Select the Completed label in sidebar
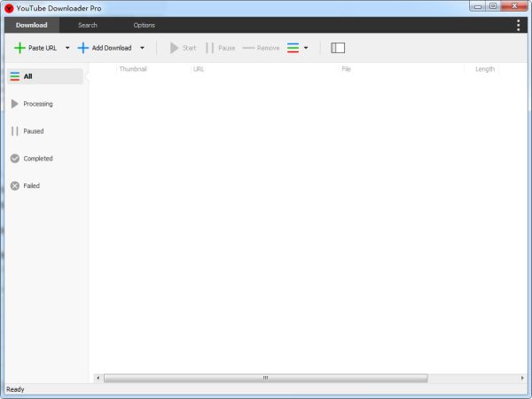 (x=38, y=159)
